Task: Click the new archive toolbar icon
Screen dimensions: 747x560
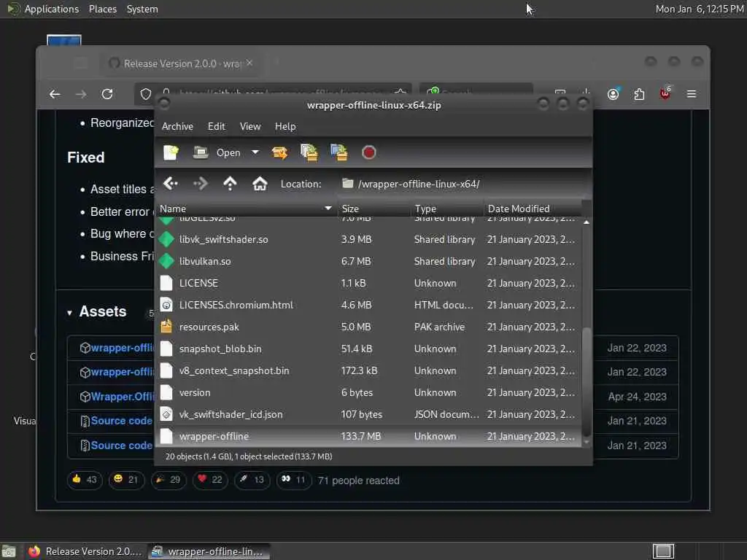Action: pos(171,152)
